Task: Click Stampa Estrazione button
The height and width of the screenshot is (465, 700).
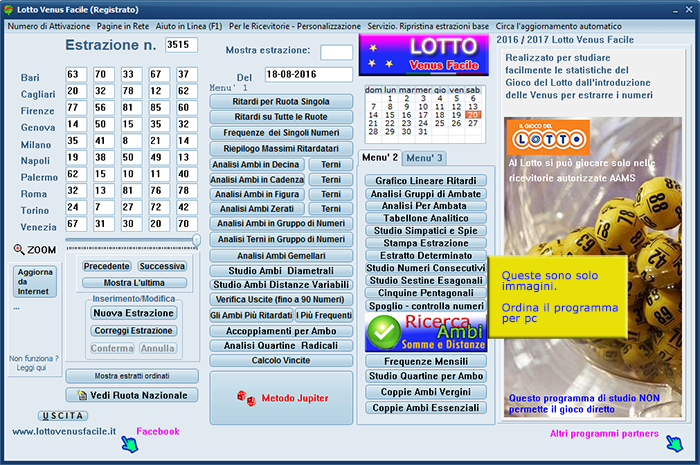Action: click(x=426, y=243)
